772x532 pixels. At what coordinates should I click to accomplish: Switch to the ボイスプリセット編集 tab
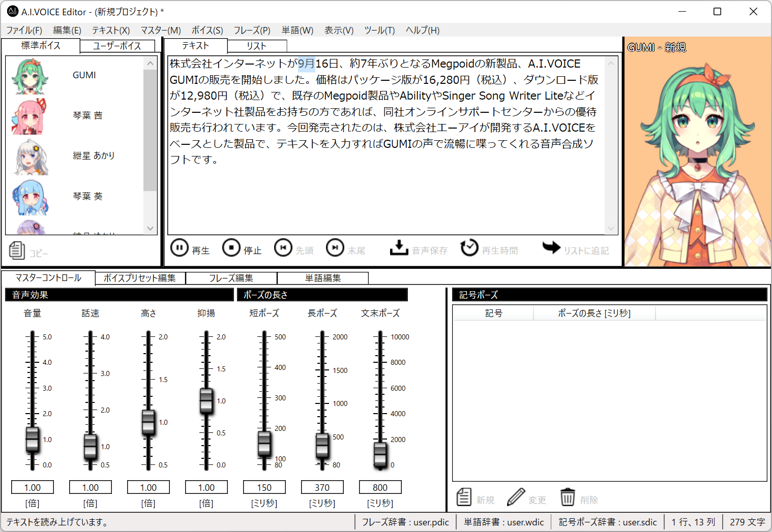click(140, 278)
